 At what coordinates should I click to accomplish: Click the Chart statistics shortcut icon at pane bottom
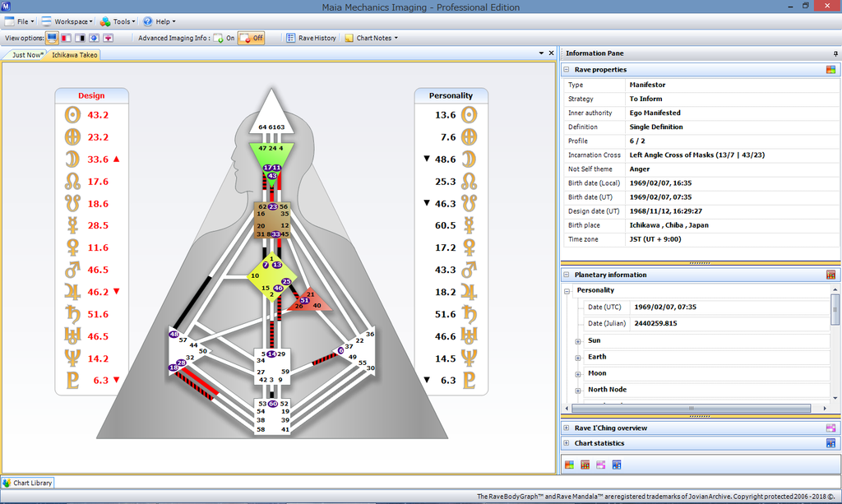pyautogui.click(x=617, y=465)
